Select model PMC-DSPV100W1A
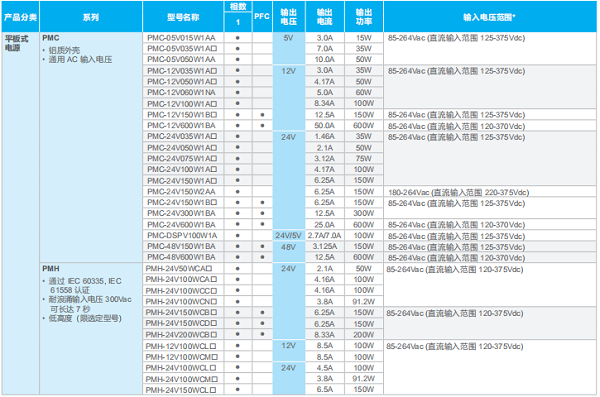 [x=182, y=235]
